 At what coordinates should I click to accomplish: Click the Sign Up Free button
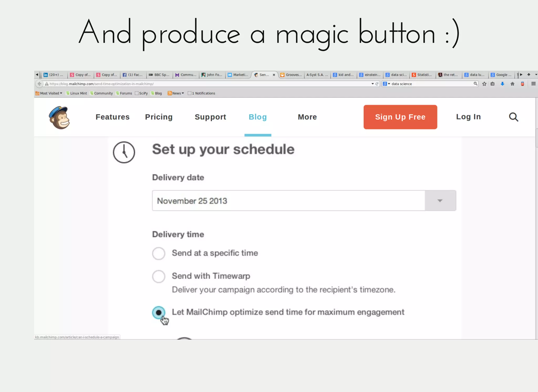[400, 117]
